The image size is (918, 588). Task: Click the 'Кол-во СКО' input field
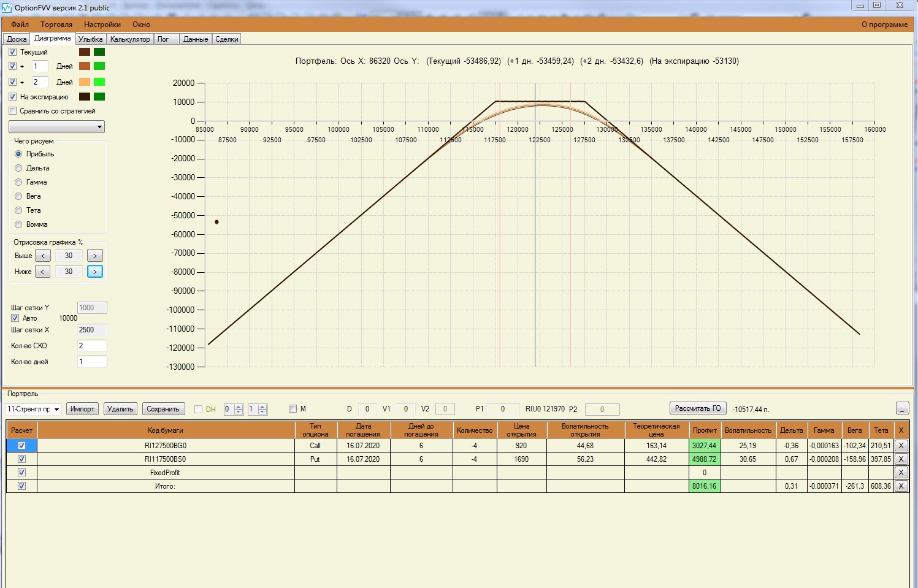(92, 346)
